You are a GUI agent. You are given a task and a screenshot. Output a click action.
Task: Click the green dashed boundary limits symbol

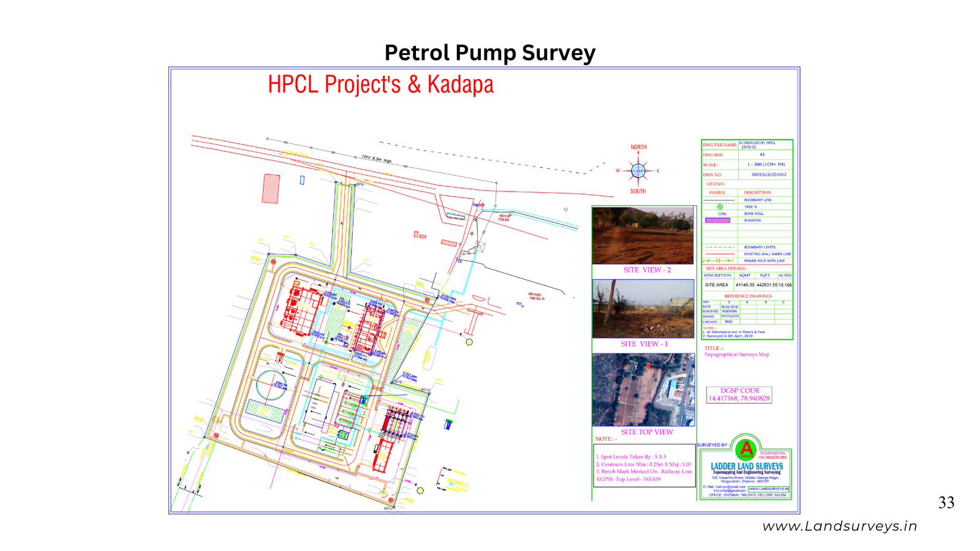point(720,247)
